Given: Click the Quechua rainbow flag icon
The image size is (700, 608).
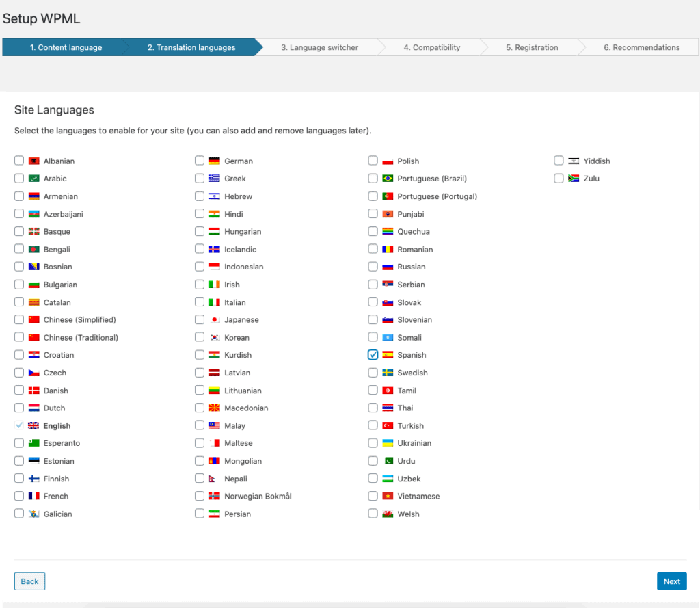Looking at the screenshot, I should (x=388, y=231).
